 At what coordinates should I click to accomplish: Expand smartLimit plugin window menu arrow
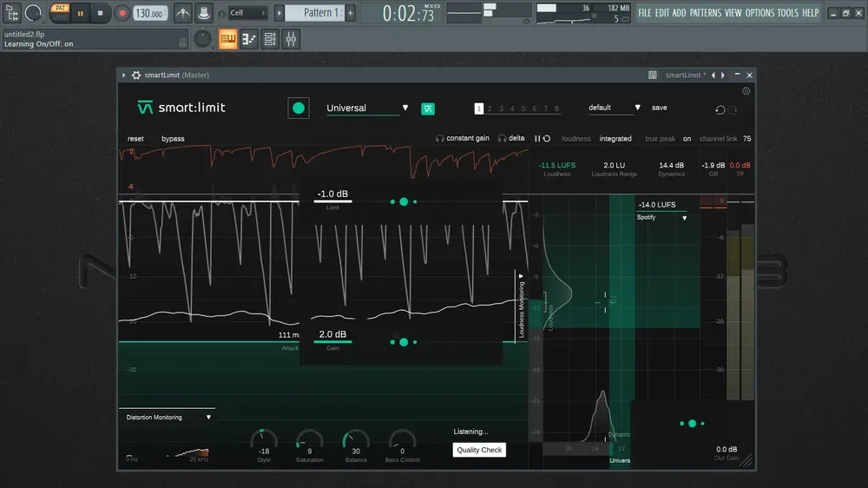[123, 76]
